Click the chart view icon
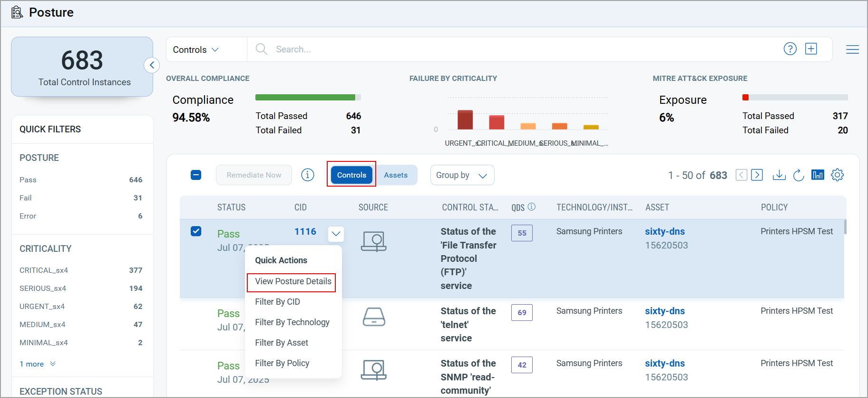Image resolution: width=868 pixels, height=398 pixels. coord(817,175)
